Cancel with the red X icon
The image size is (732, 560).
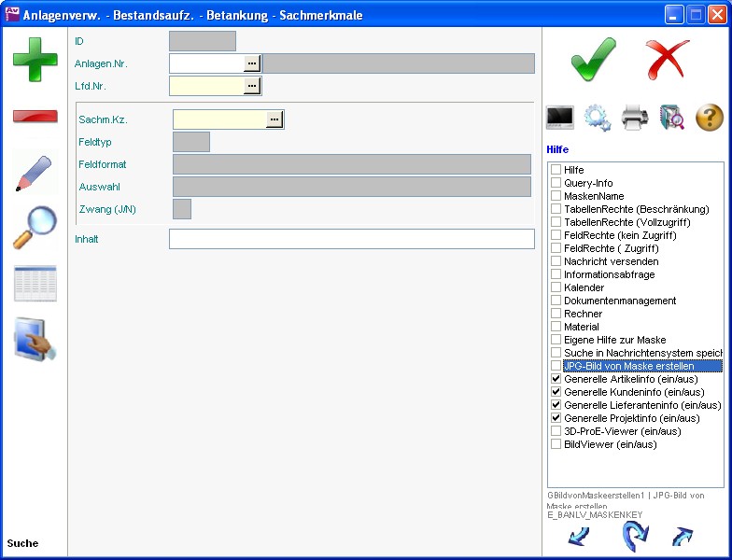coord(668,60)
